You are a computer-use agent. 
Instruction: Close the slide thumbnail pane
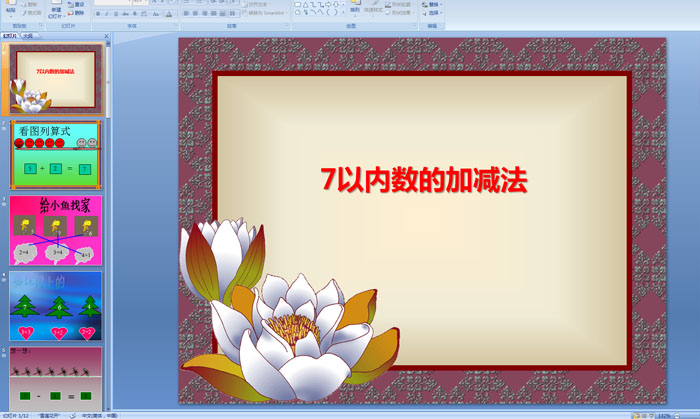point(106,36)
